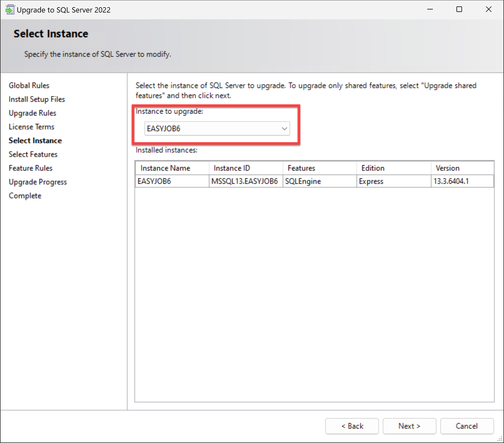
Task: Open the Instance to upgrade dropdown
Action: coord(217,129)
